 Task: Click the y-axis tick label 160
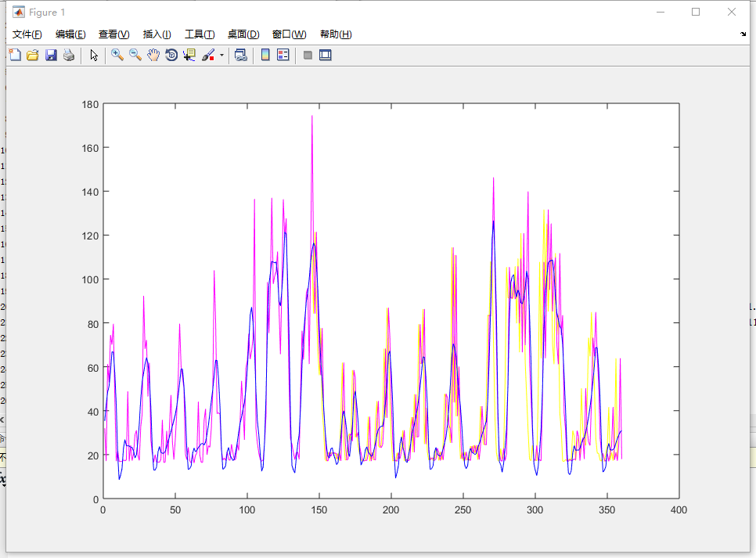point(90,148)
